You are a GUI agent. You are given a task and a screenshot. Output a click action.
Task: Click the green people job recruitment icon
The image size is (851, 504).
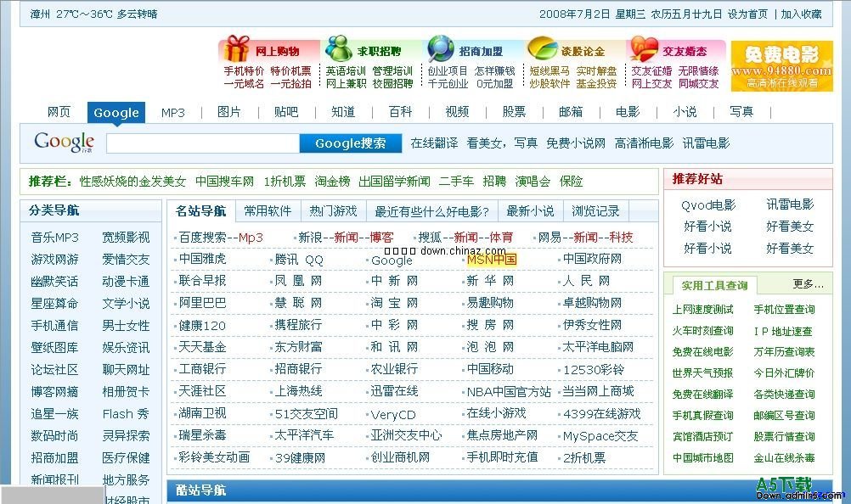coord(339,48)
